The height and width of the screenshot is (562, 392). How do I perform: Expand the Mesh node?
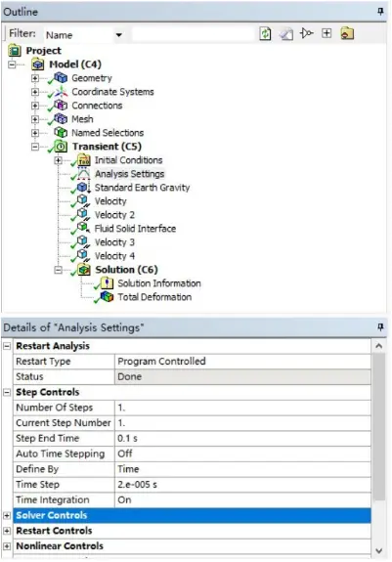tap(35, 119)
